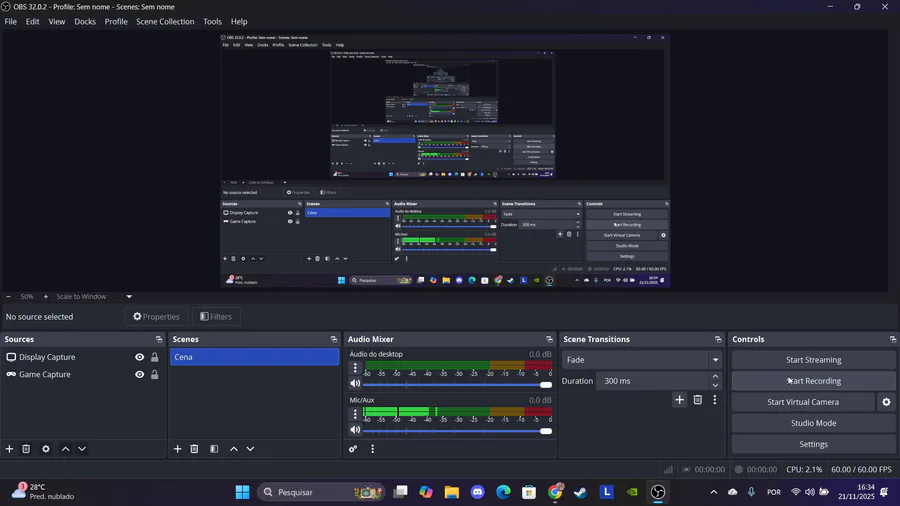Add a new source with the plus icon
This screenshot has height=506, width=900.
9,449
